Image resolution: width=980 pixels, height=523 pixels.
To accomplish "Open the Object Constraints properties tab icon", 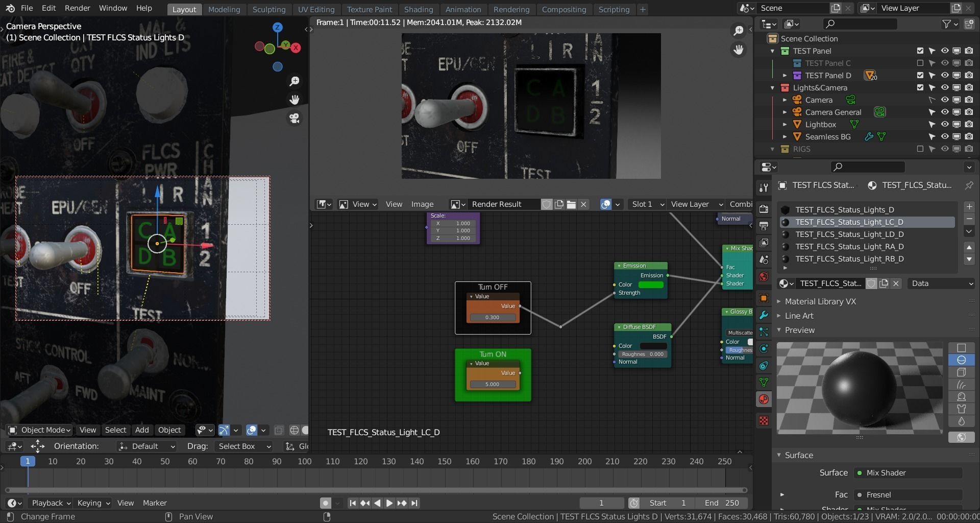I will coord(764,365).
